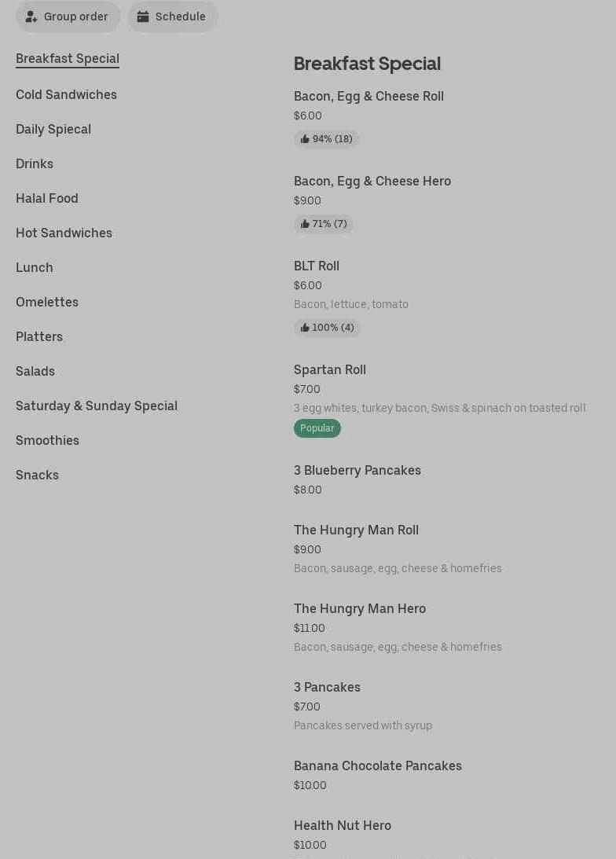Select the 3 Blueberry Pancakes item

(357, 471)
